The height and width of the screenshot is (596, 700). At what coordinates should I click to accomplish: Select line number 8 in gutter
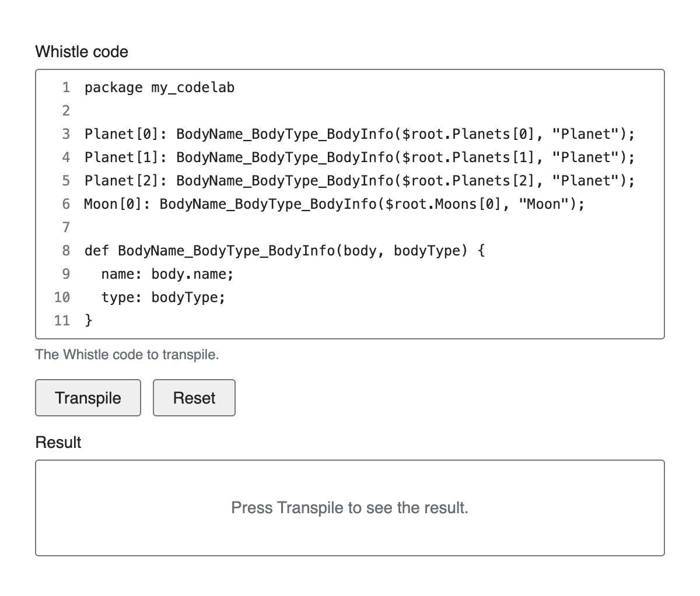point(66,251)
